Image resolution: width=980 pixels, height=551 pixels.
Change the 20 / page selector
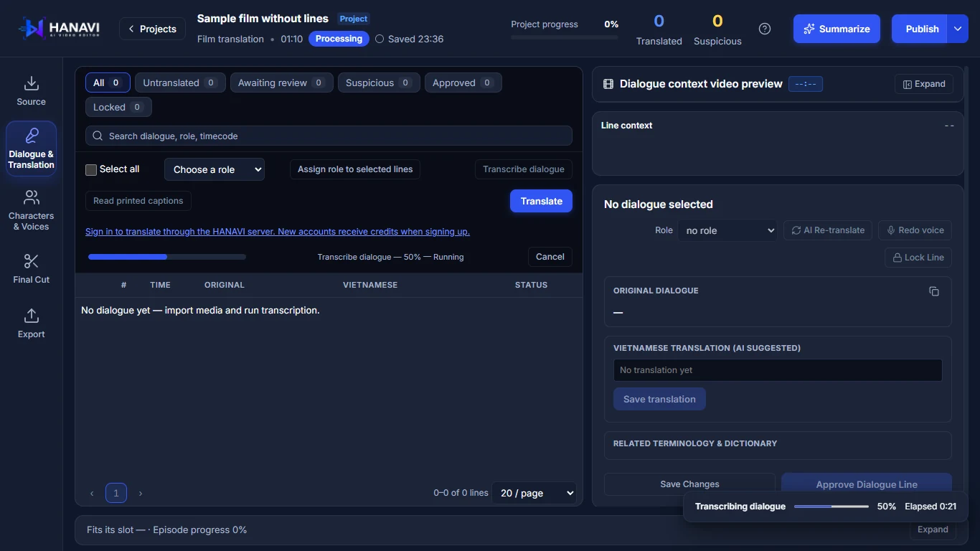click(x=534, y=493)
